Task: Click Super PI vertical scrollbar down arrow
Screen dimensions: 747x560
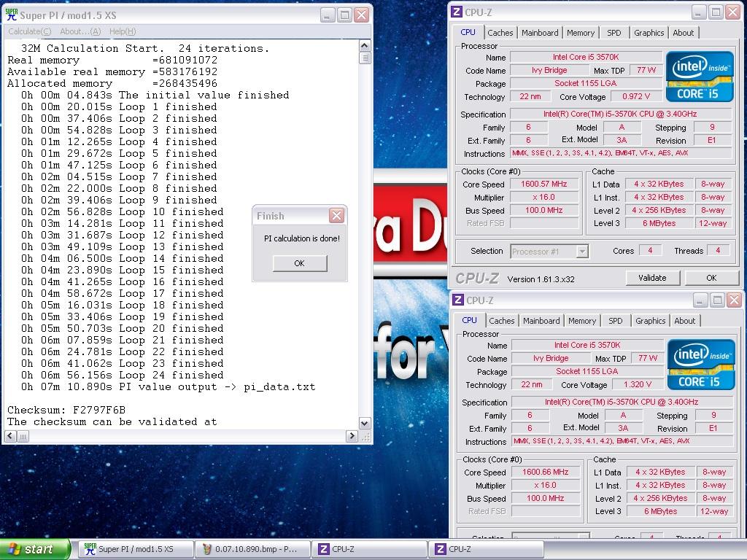Action: [x=365, y=424]
